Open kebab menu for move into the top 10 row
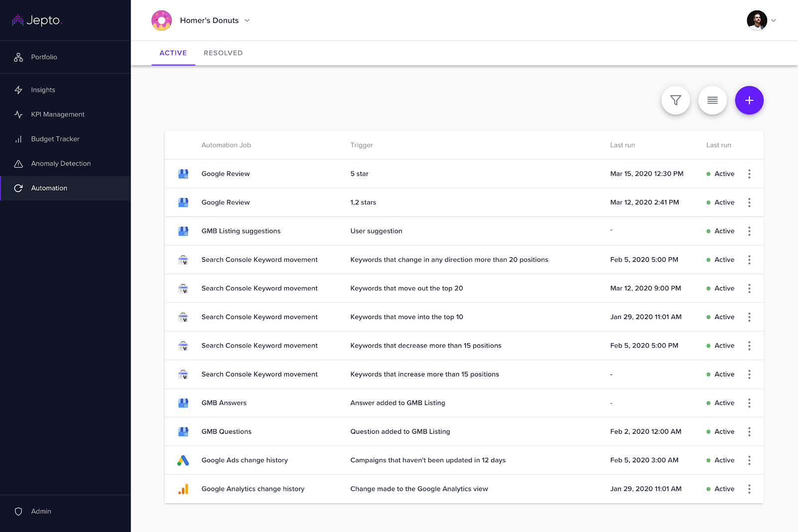Viewport: 798px width, 532px height. coord(749,317)
